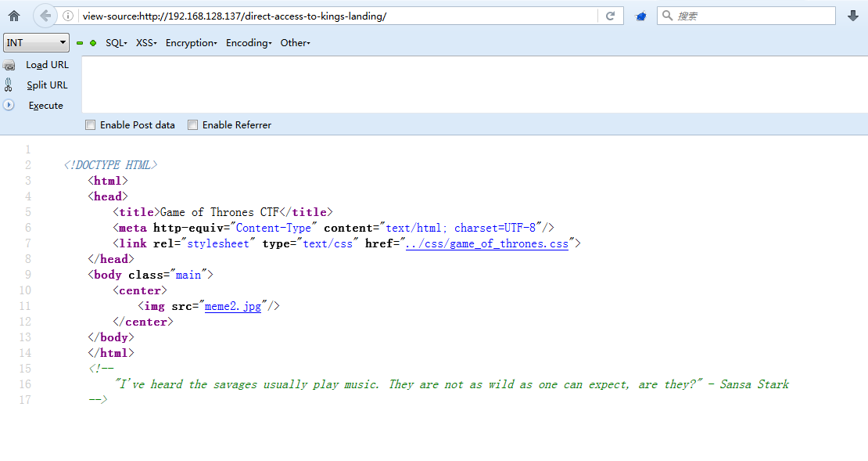Open the INT type dropdown
The image size is (868, 461).
coord(36,43)
